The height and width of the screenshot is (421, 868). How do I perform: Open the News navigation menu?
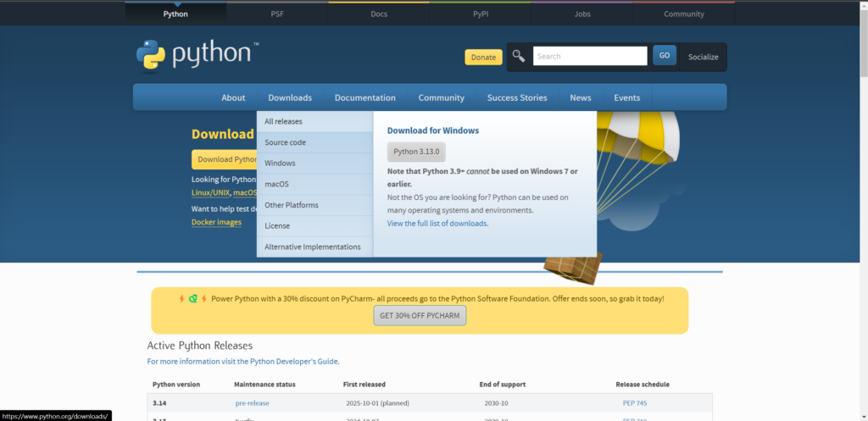click(x=581, y=97)
